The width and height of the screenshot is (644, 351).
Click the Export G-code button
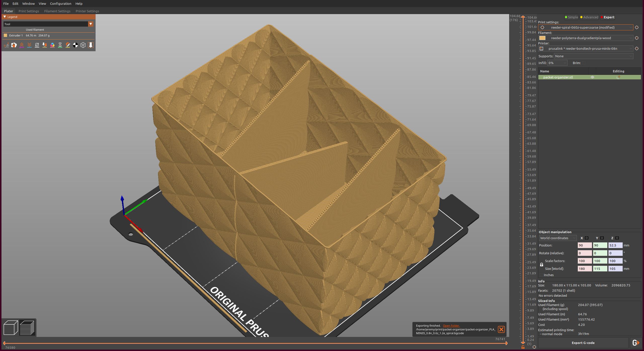[x=583, y=343]
